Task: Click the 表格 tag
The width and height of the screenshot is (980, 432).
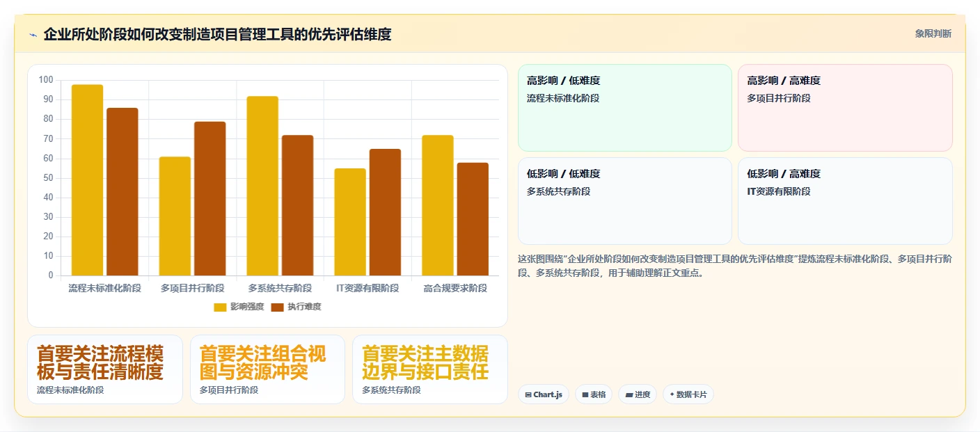Action: pyautogui.click(x=594, y=394)
